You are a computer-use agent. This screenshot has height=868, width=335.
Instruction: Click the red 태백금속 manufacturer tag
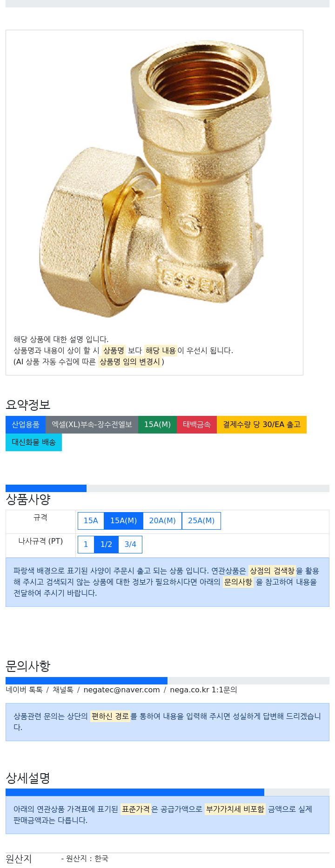point(197,425)
